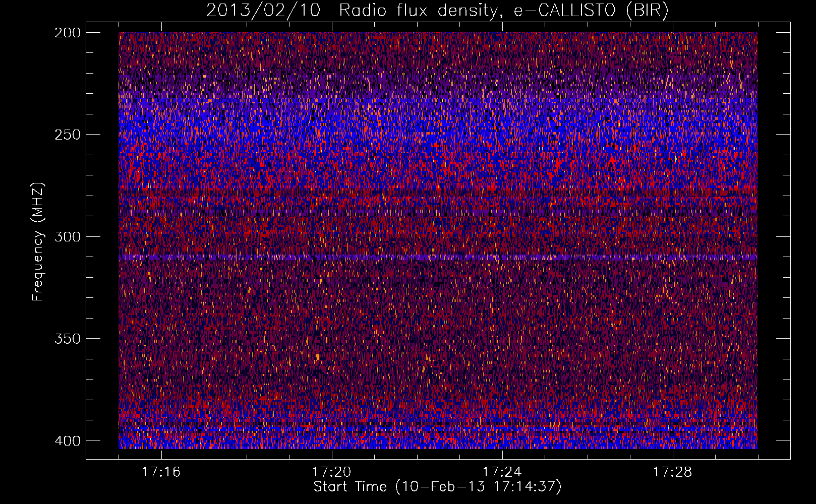
Task: Click the 300 frequency tick label
Action: (67, 237)
